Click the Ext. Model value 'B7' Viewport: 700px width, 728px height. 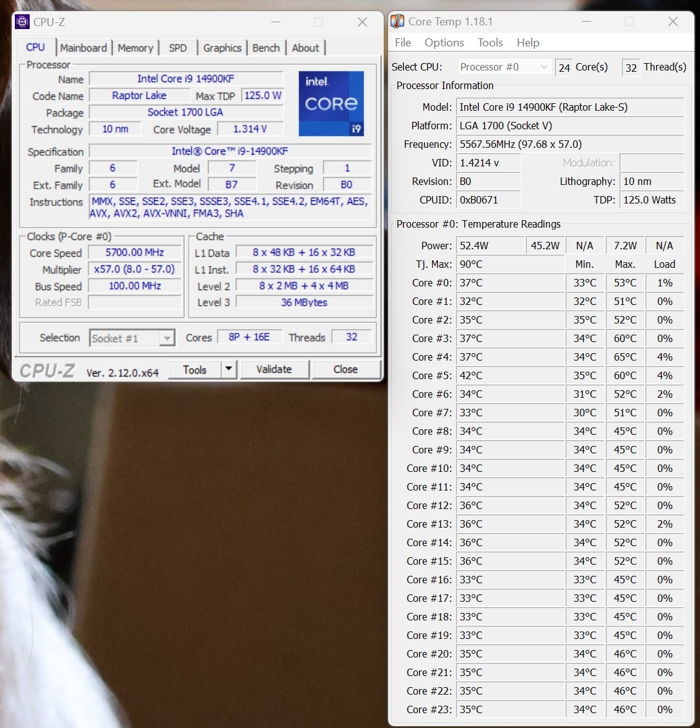click(231, 185)
